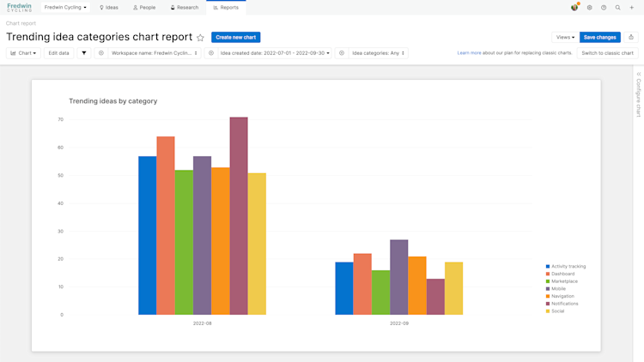
Task: Star the report as favorite
Action: [200, 38]
